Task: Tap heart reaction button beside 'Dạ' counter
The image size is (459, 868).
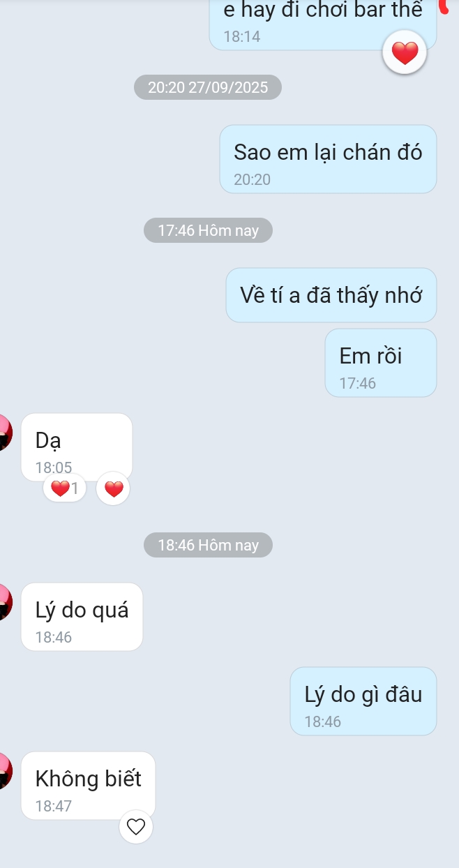Action: (x=113, y=488)
